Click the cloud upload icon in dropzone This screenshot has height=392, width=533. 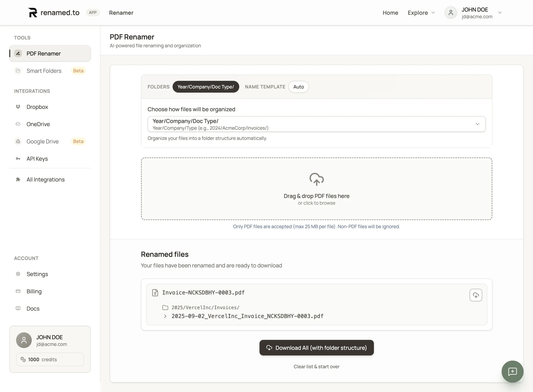coord(316,179)
